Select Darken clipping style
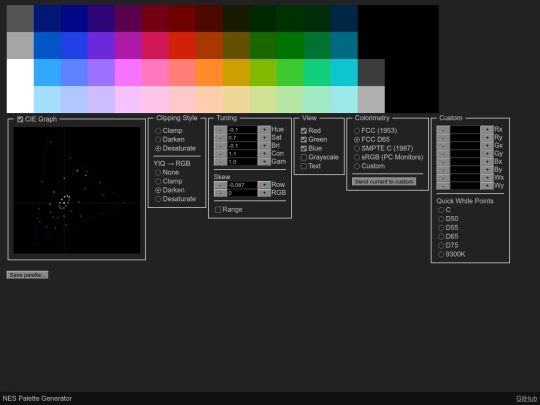This screenshot has width=540, height=405. [158, 139]
